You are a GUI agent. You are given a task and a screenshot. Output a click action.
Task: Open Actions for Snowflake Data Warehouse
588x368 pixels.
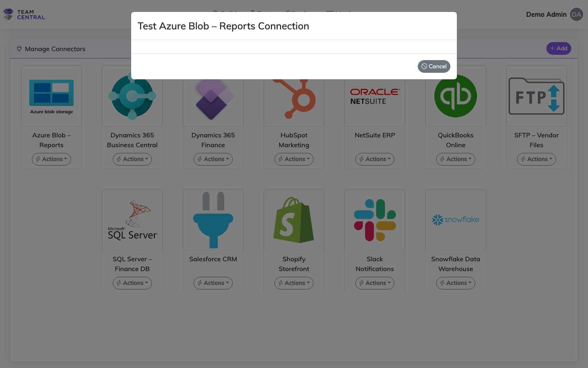455,283
